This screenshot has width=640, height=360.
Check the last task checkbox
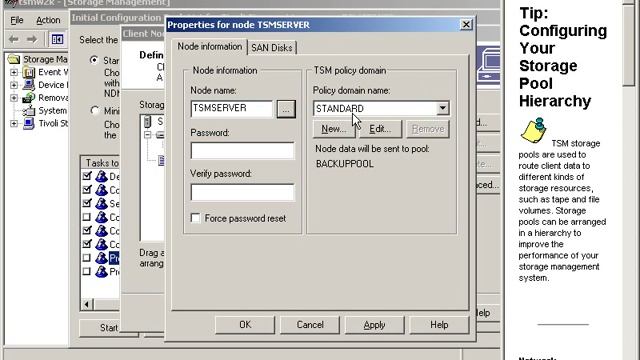coord(87,271)
